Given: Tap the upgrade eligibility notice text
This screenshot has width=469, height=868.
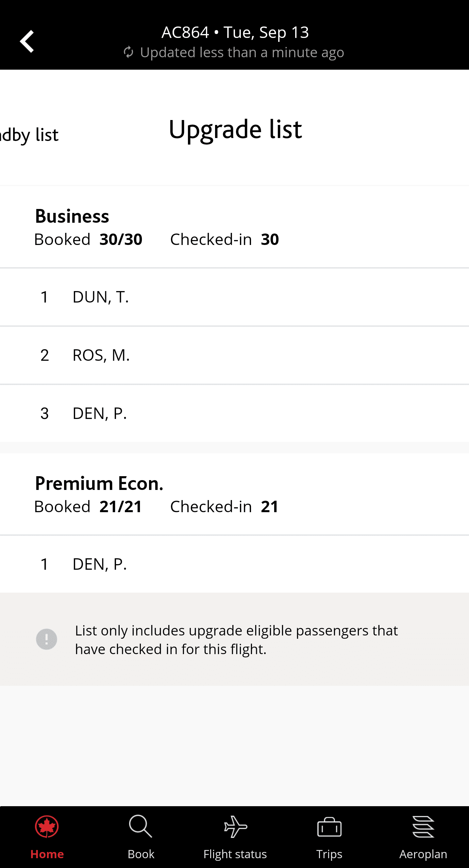Looking at the screenshot, I should click(x=236, y=639).
